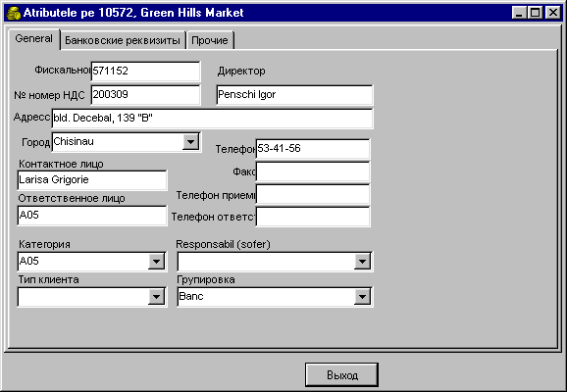The image size is (567, 392).
Task: Click the Ответственное лицо field A05
Action: [92, 216]
